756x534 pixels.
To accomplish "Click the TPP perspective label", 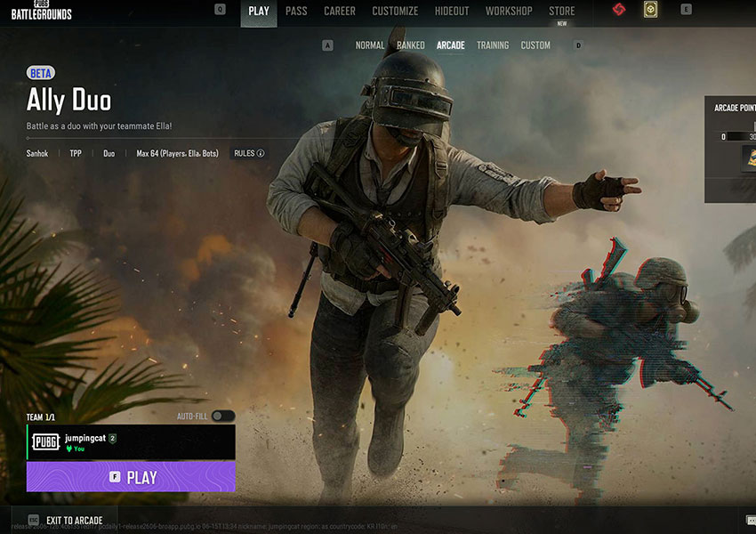I will [x=76, y=153].
